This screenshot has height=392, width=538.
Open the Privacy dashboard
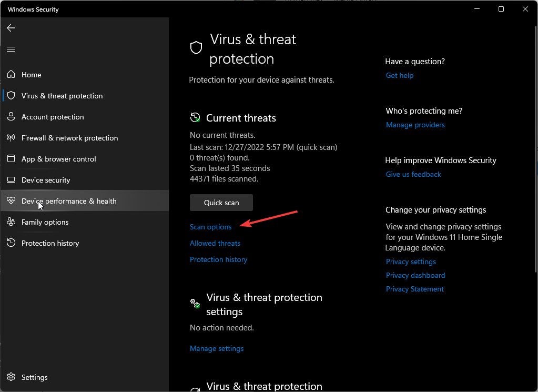[x=415, y=275]
